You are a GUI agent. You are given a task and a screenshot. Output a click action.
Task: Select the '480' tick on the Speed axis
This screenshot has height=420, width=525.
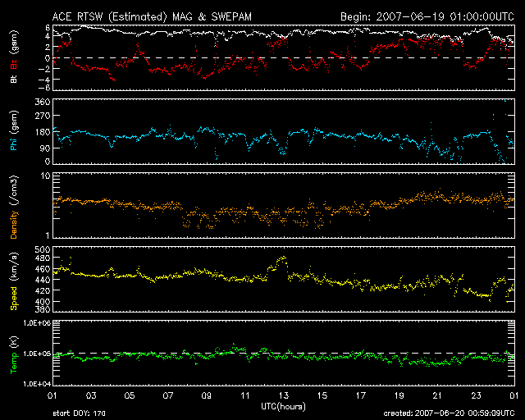tap(43, 258)
